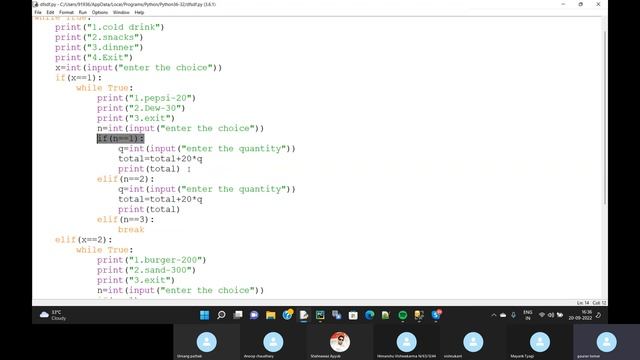The width and height of the screenshot is (640, 360).
Task: Open the Microsoft Store taskbar icon
Action: [x=353, y=315]
